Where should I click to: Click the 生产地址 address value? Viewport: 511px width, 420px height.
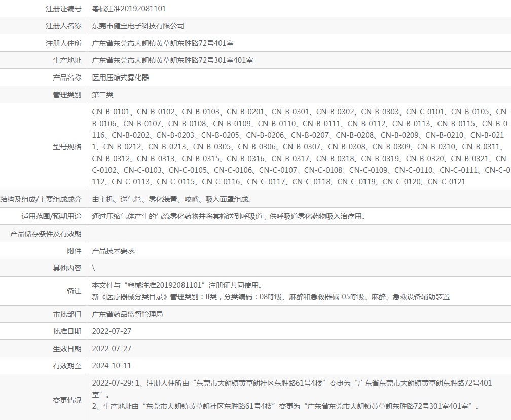click(172, 60)
